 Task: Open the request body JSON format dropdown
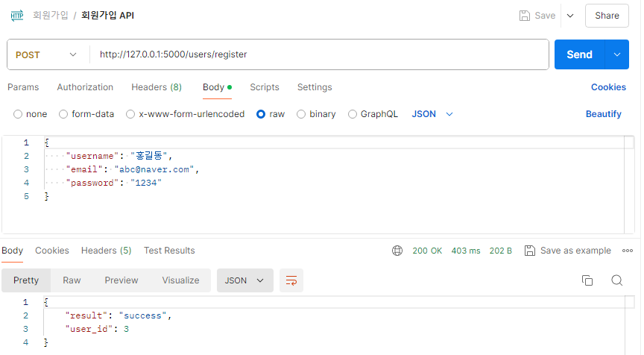click(432, 114)
